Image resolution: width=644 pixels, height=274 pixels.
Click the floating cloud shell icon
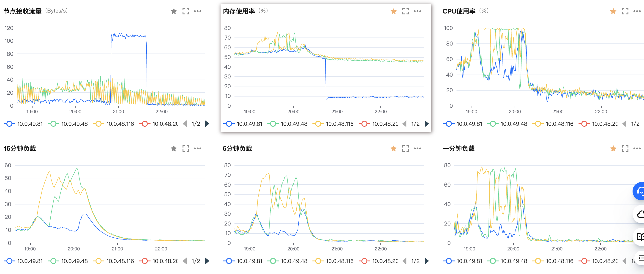[640, 214]
